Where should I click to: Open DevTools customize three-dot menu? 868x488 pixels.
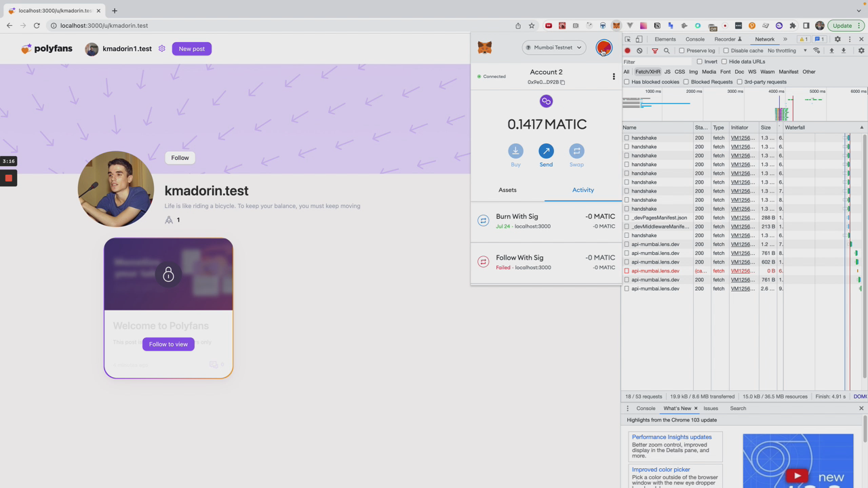pyautogui.click(x=850, y=39)
